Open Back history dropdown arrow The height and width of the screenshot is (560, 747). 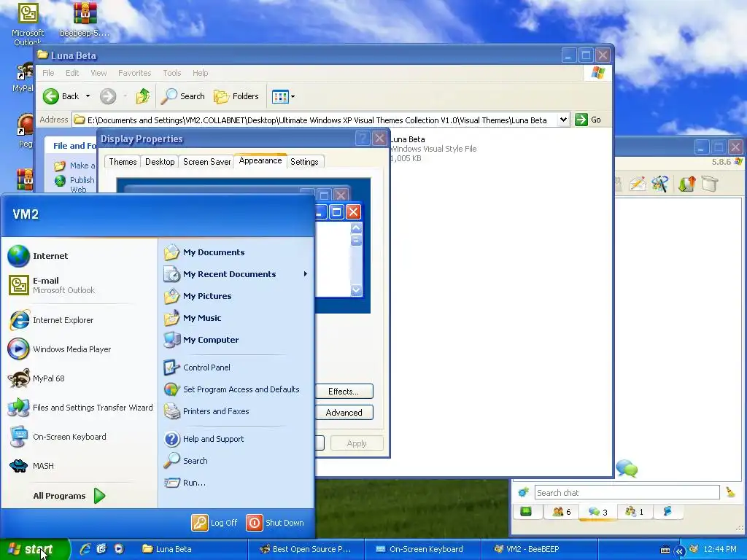(88, 96)
